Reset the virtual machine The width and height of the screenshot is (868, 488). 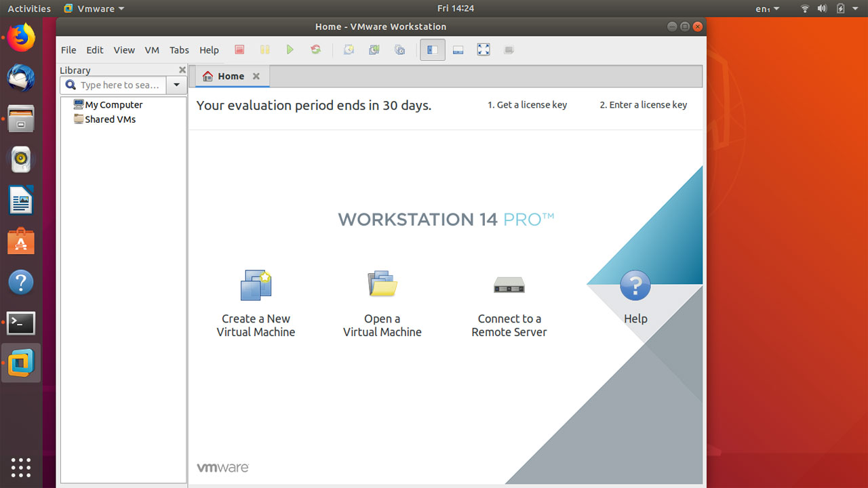(x=316, y=49)
